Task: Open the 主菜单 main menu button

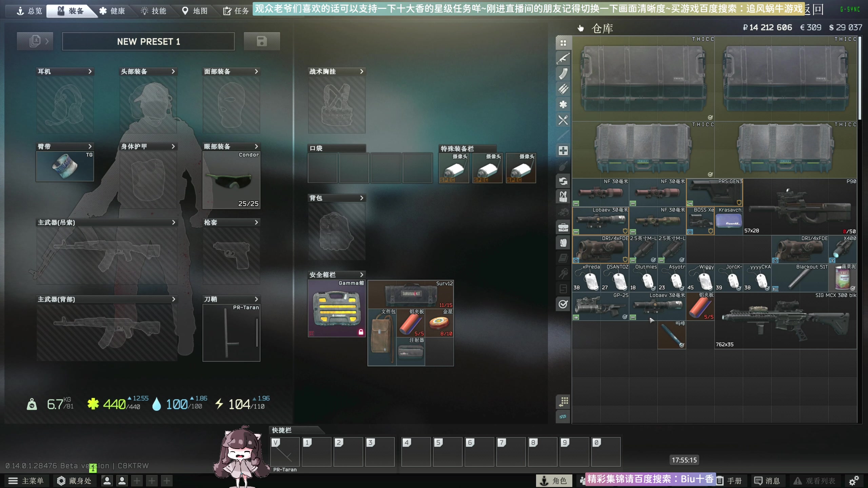Action: point(26,481)
